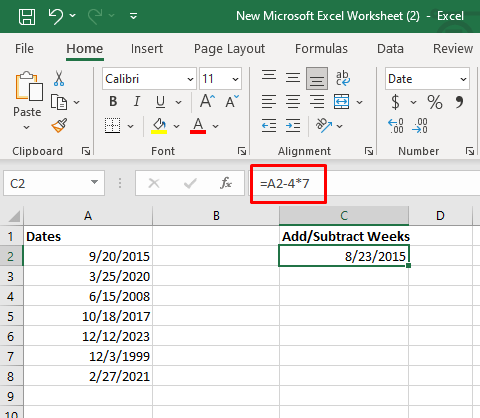This screenshot has width=480, height=418.
Task: Switch to the Home tab
Action: tap(85, 49)
